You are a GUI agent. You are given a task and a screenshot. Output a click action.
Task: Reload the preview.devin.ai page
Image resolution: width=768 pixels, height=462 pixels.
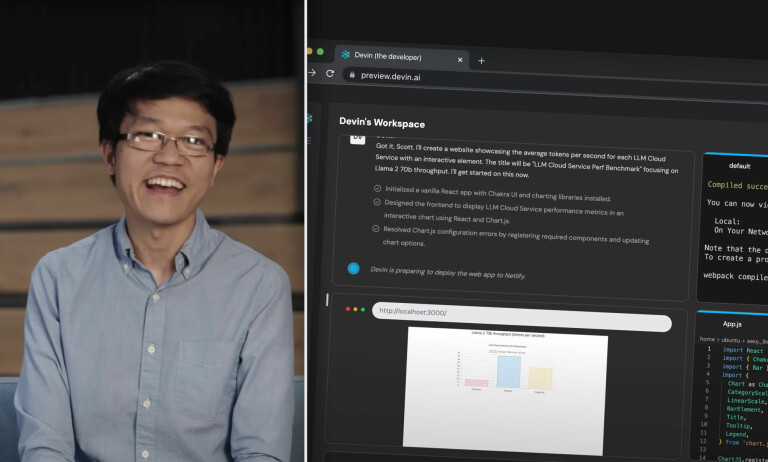(x=330, y=73)
